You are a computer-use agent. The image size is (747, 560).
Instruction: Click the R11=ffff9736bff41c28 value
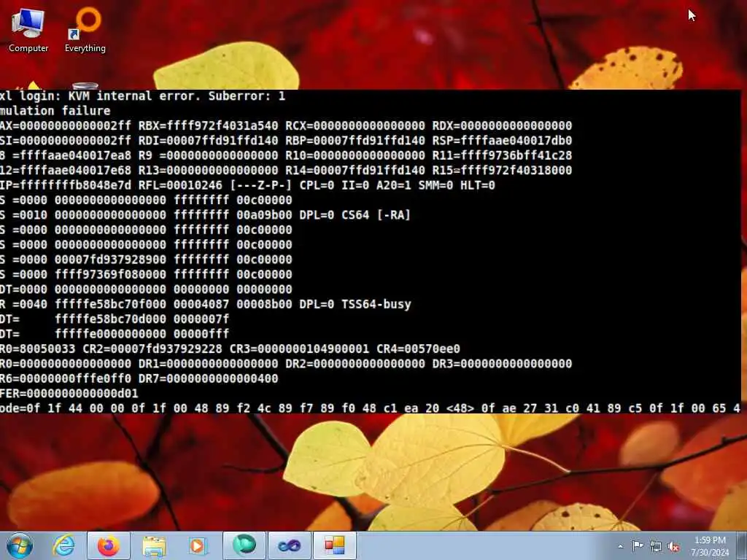point(502,155)
